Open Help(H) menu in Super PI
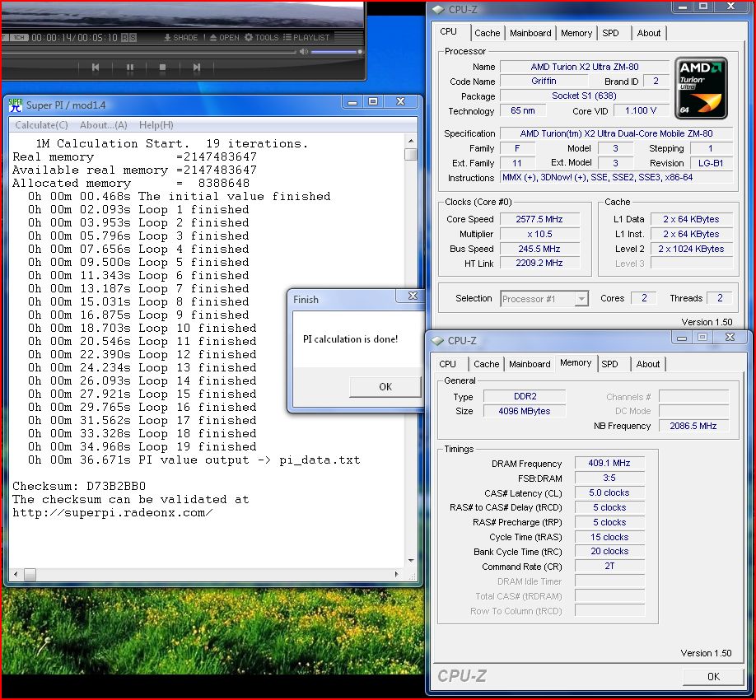 click(x=156, y=125)
